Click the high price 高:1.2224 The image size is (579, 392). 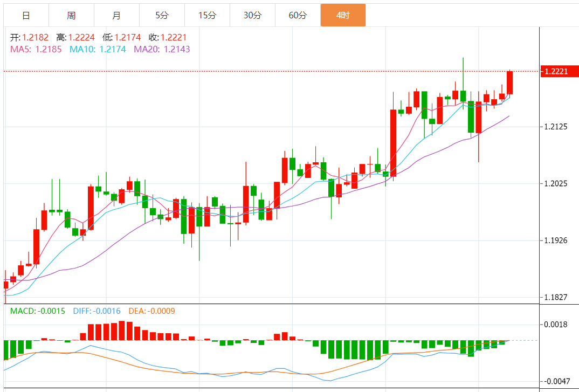pos(75,37)
